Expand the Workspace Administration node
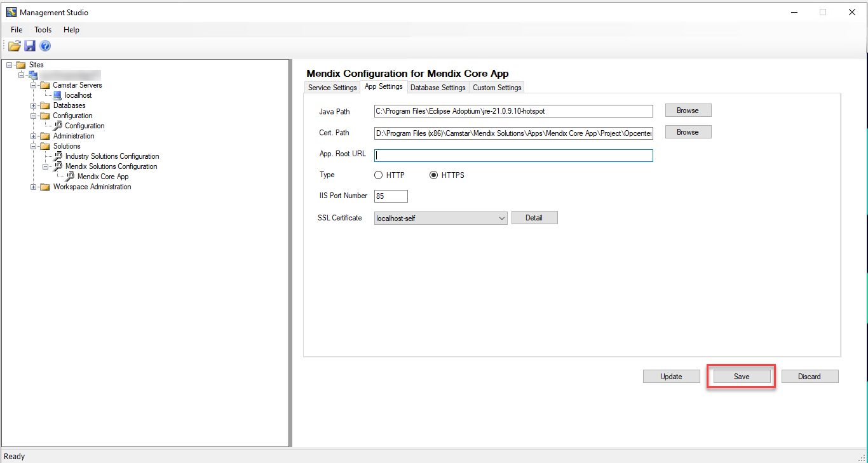868x463 pixels. (34, 187)
